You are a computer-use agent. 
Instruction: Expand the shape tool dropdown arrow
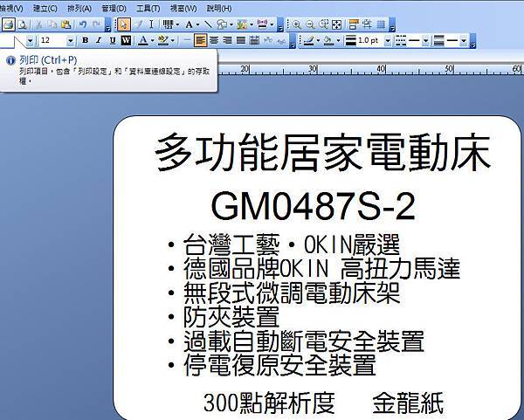point(231,24)
